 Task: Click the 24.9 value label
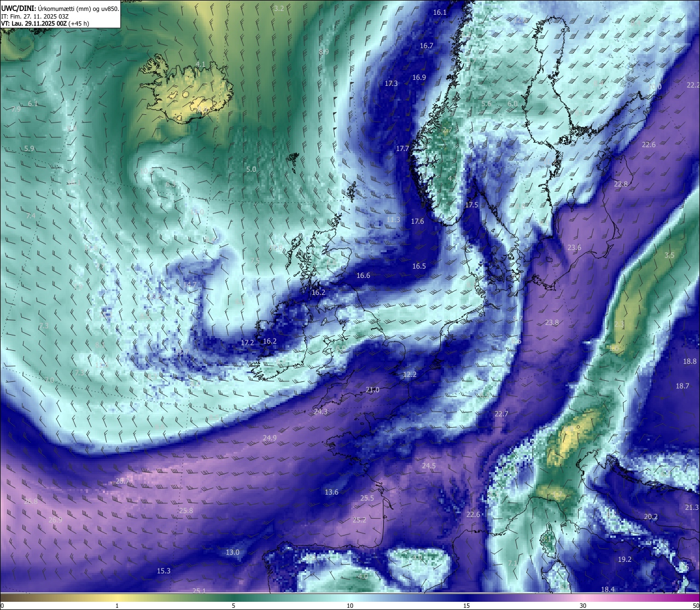point(270,438)
